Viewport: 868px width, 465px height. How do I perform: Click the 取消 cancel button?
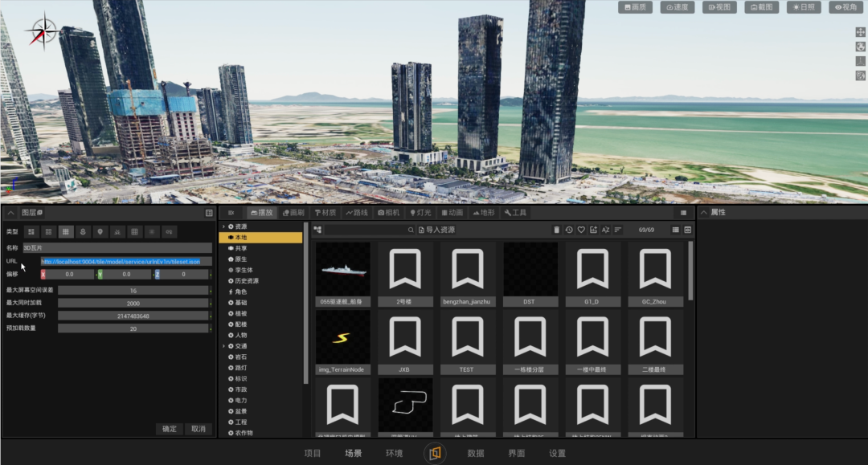tap(199, 429)
